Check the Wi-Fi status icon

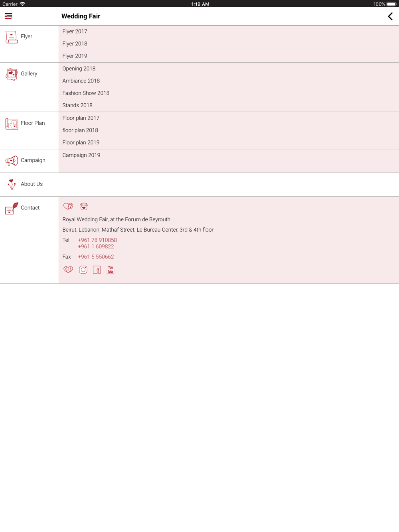[x=23, y=4]
